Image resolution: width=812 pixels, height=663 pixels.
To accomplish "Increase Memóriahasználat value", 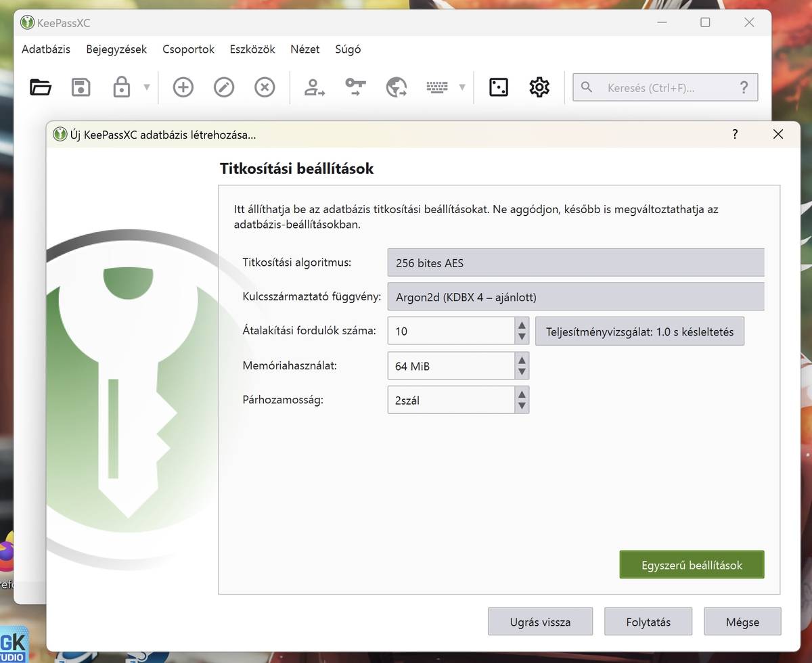I will pyautogui.click(x=522, y=359).
